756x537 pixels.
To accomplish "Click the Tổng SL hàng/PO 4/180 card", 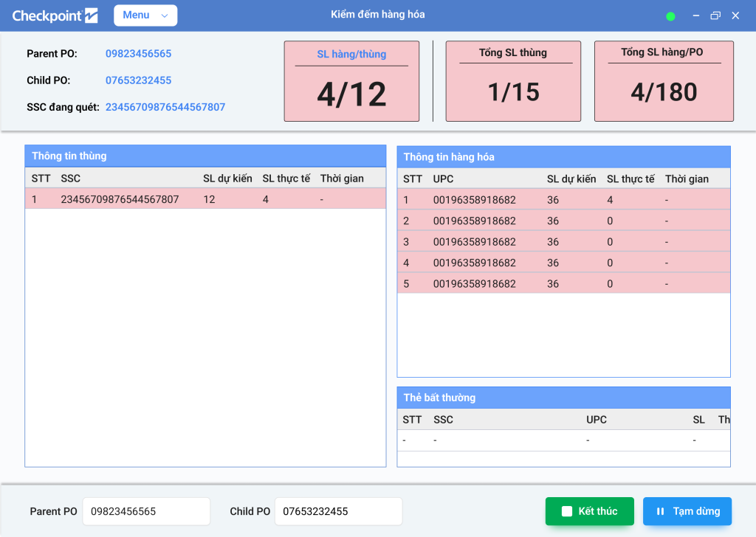I will pos(664,81).
